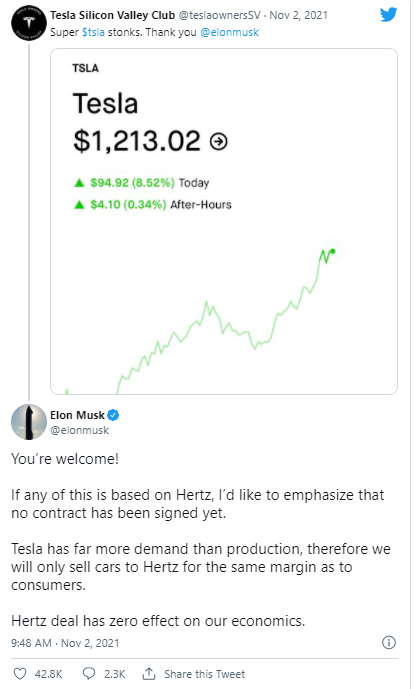Click the @elonmusk handle under name
The height and width of the screenshot is (689, 414).
pyautogui.click(x=79, y=430)
